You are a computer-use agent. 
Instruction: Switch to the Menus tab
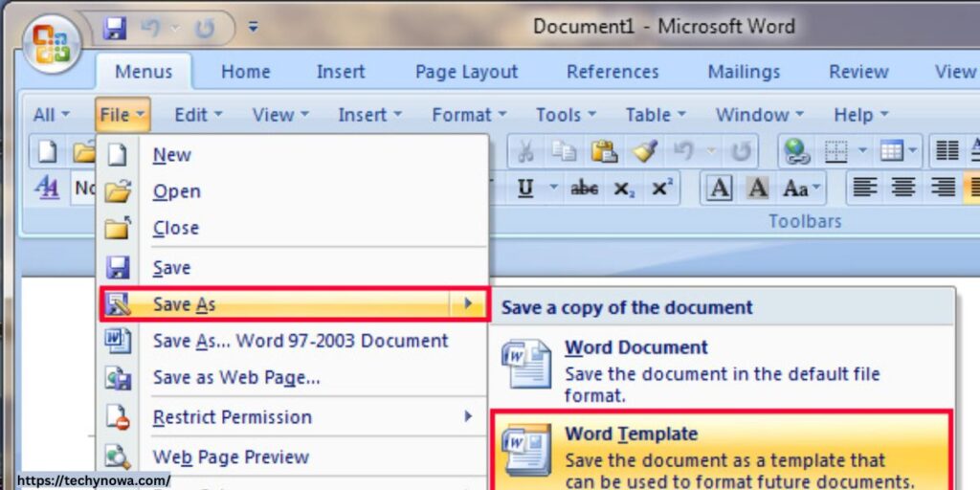click(144, 72)
